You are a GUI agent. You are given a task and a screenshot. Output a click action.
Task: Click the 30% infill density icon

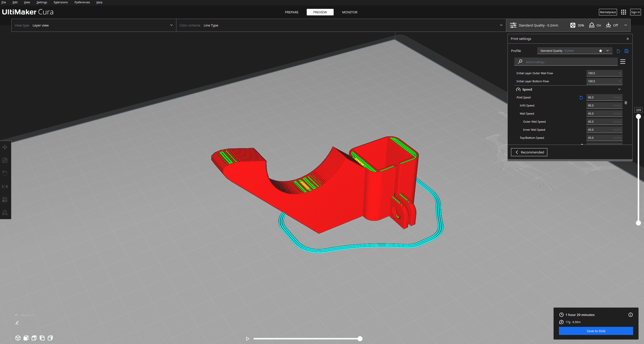tap(573, 25)
